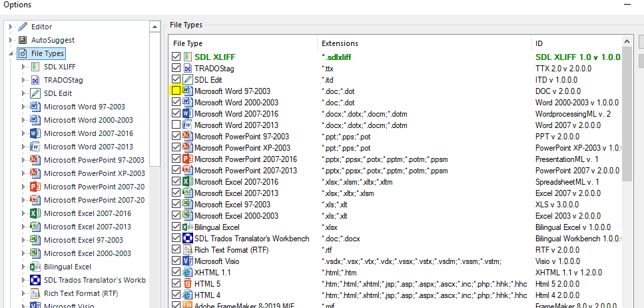
Task: Select Microsoft Excel 2007-2013 row name
Action: [x=236, y=193]
